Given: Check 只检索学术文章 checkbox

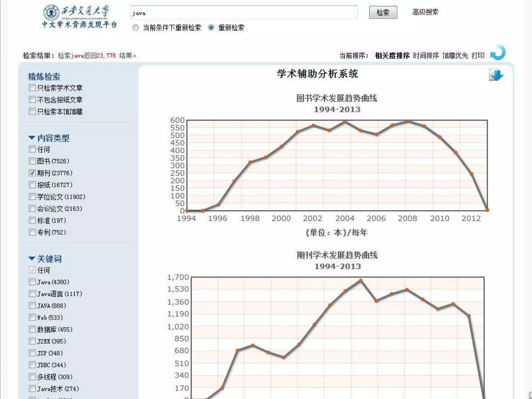Looking at the screenshot, I should coord(32,88).
